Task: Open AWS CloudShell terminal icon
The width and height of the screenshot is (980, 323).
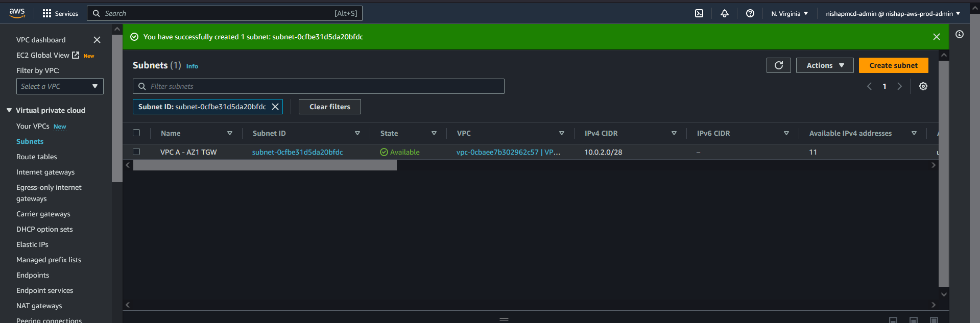Action: pyautogui.click(x=699, y=14)
